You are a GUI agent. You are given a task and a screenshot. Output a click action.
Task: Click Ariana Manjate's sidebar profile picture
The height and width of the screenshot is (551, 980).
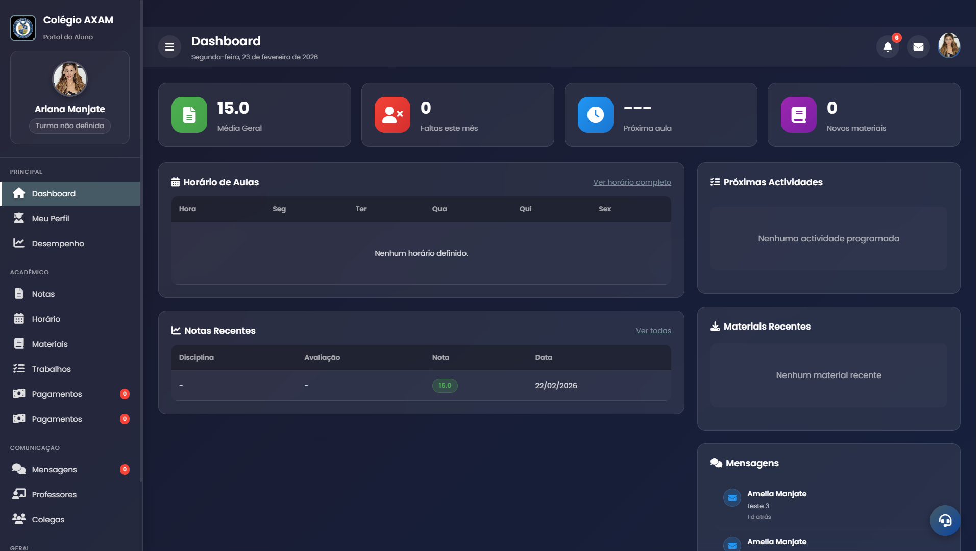tap(70, 79)
